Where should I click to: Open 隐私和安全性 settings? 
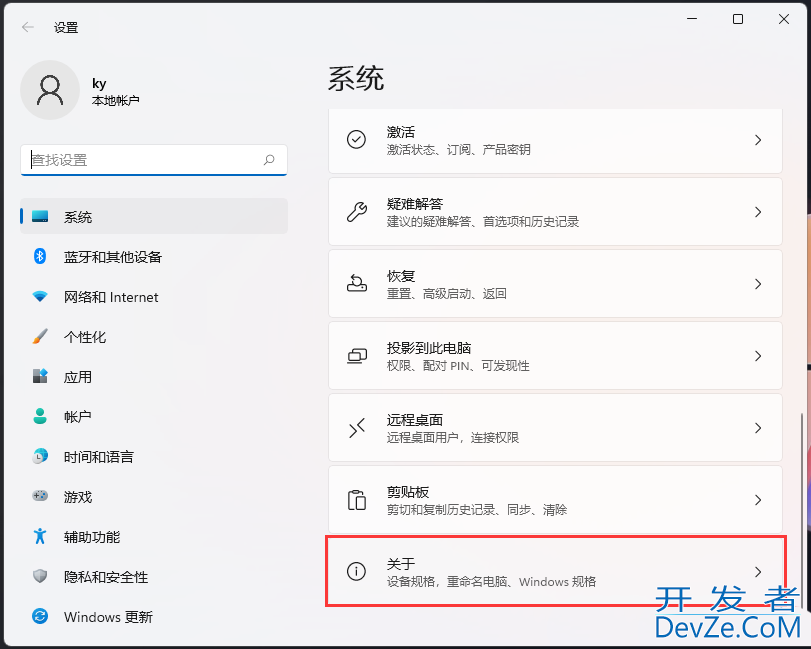pyautogui.click(x=154, y=576)
